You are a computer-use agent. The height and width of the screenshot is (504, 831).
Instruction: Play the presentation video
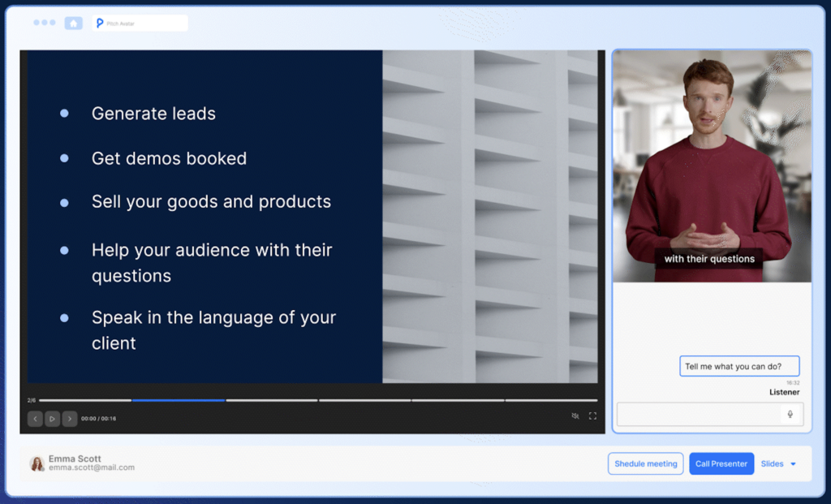[52, 419]
